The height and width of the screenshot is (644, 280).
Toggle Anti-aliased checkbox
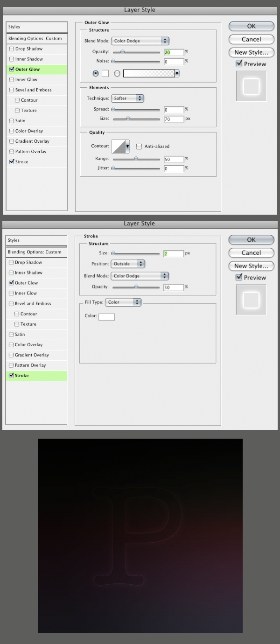tap(139, 147)
